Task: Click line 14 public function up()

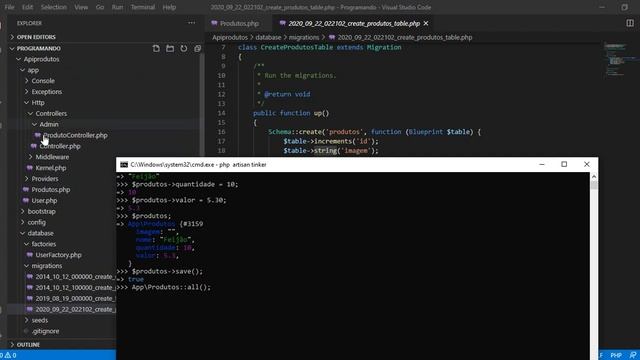Action: click(291, 113)
